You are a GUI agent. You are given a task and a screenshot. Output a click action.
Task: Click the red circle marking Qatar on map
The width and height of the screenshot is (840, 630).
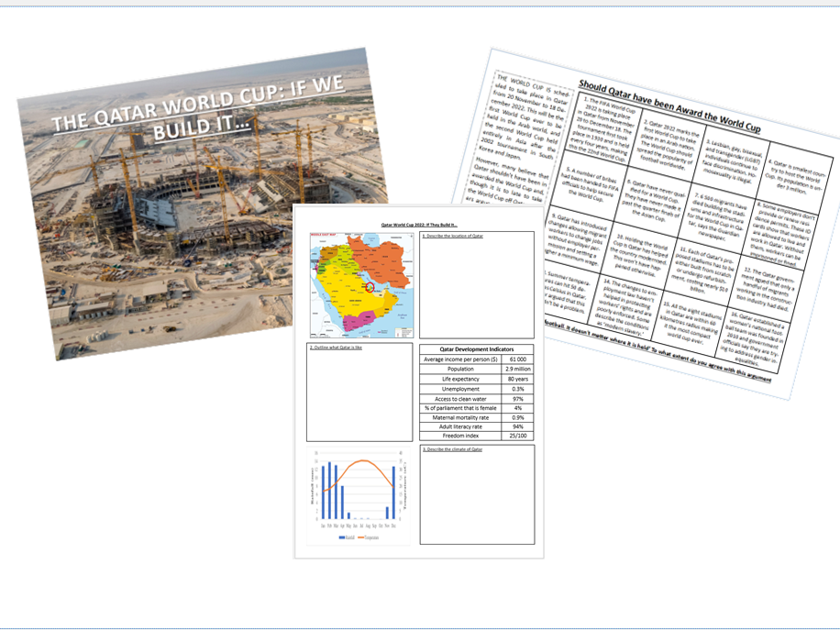point(370,287)
